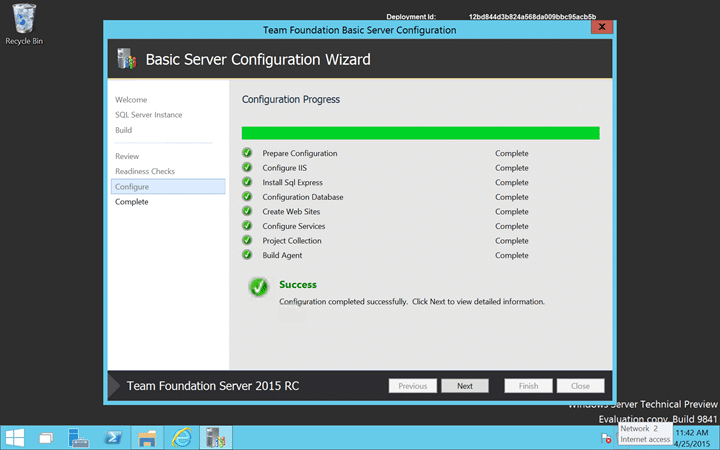Select the Configure wizard step
The width and height of the screenshot is (720, 450).
pyautogui.click(x=168, y=186)
